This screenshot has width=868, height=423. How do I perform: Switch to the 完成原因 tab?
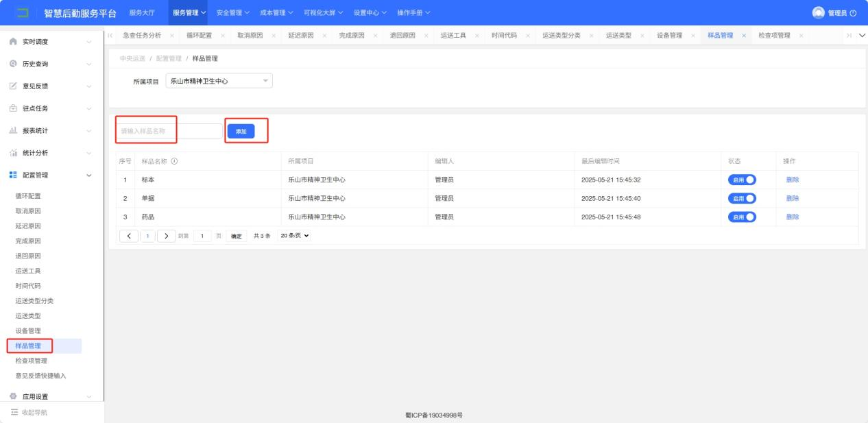coord(352,36)
